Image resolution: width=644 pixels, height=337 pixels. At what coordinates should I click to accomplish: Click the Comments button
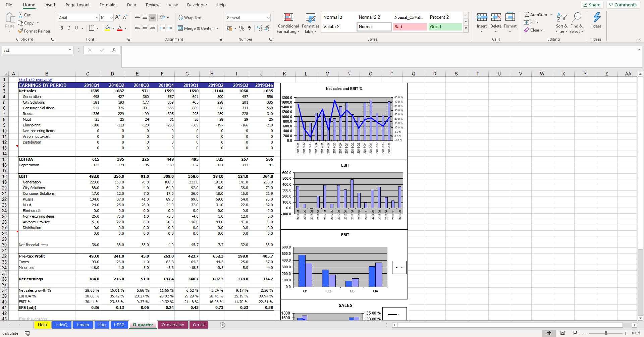tap(623, 5)
